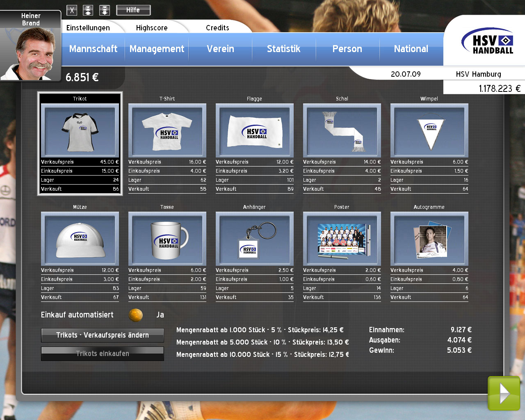This screenshot has width=525, height=420.
Task: Click the save game icon with down arrow
Action: click(x=105, y=10)
